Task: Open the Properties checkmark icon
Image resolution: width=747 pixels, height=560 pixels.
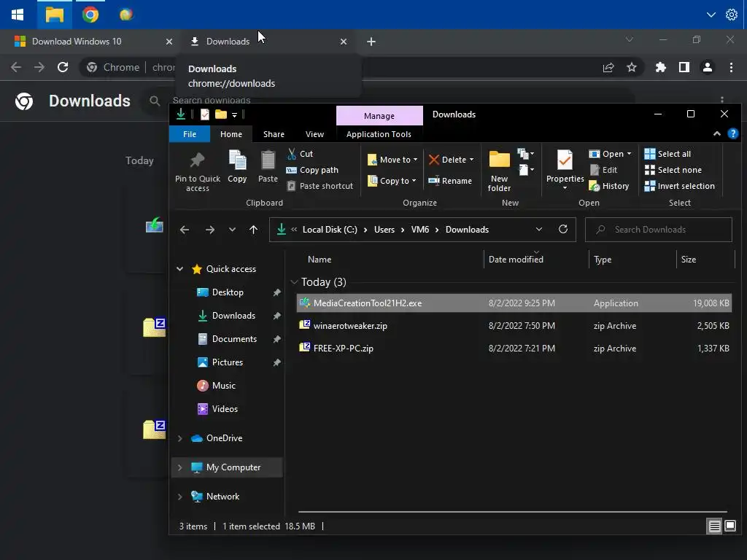Action: tap(565, 160)
